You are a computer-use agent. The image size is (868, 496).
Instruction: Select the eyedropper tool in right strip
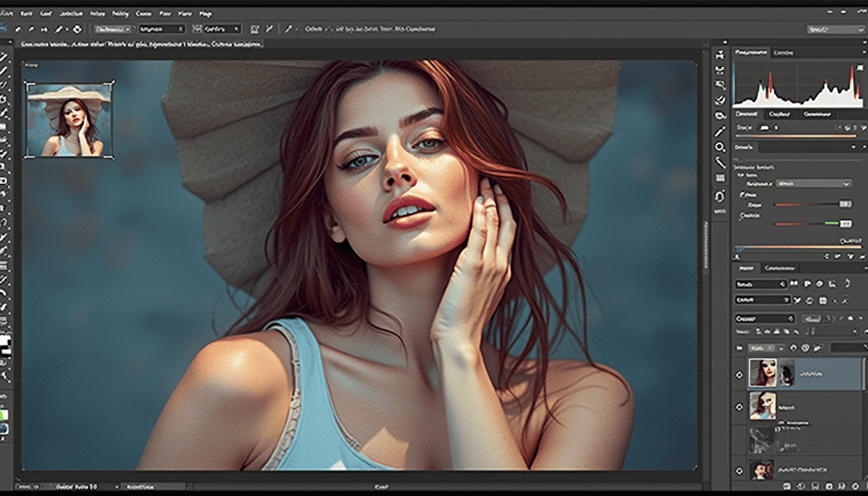point(720,132)
